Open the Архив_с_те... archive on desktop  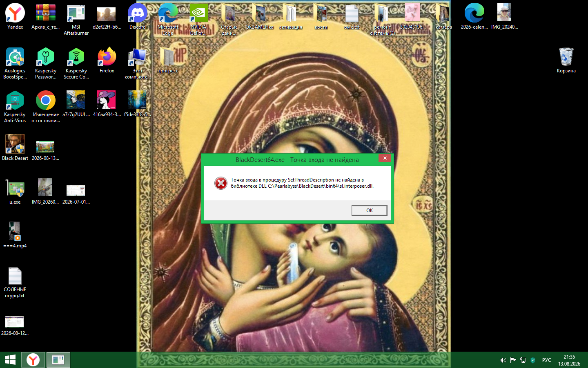(x=45, y=17)
